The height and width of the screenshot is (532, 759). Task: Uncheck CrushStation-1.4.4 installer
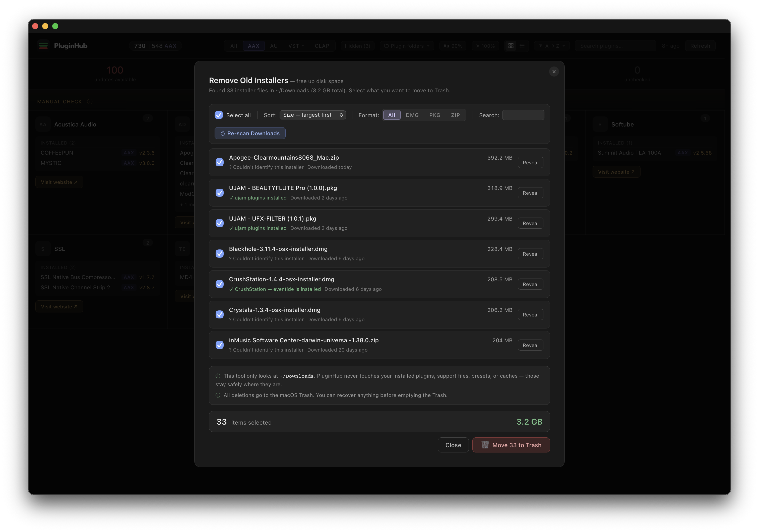[220, 284]
